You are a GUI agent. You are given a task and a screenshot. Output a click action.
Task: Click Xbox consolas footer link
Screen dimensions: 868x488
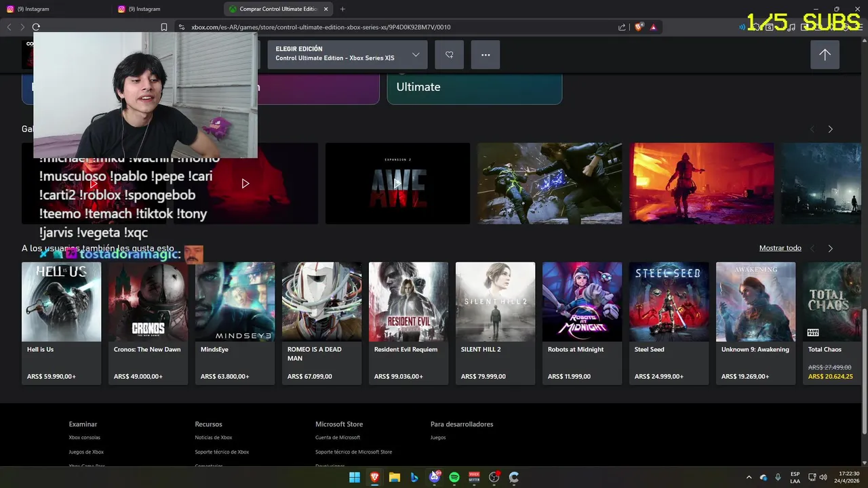click(84, 438)
